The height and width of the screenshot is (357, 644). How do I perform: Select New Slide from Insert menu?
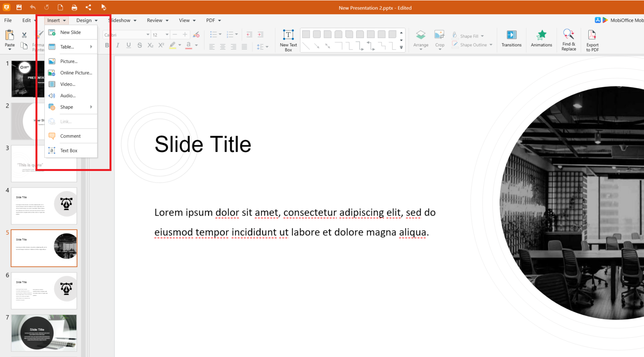pyautogui.click(x=70, y=32)
